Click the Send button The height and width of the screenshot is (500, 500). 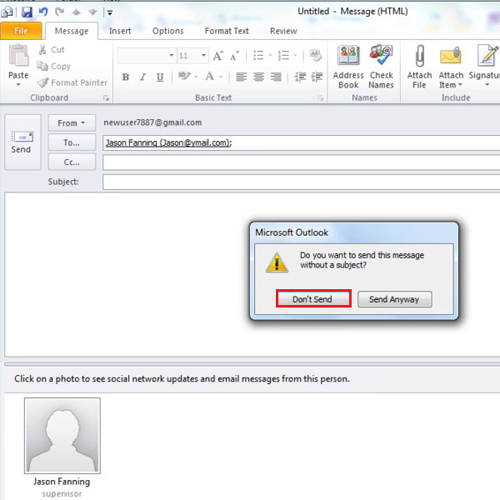click(x=23, y=142)
